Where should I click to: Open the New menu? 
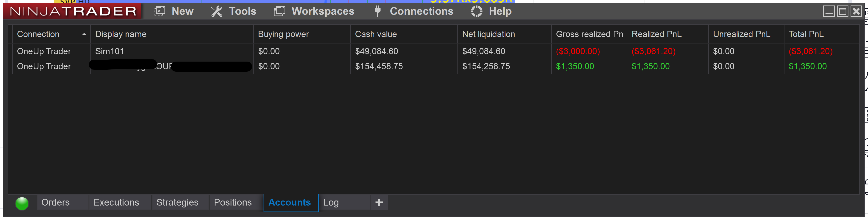click(x=174, y=11)
